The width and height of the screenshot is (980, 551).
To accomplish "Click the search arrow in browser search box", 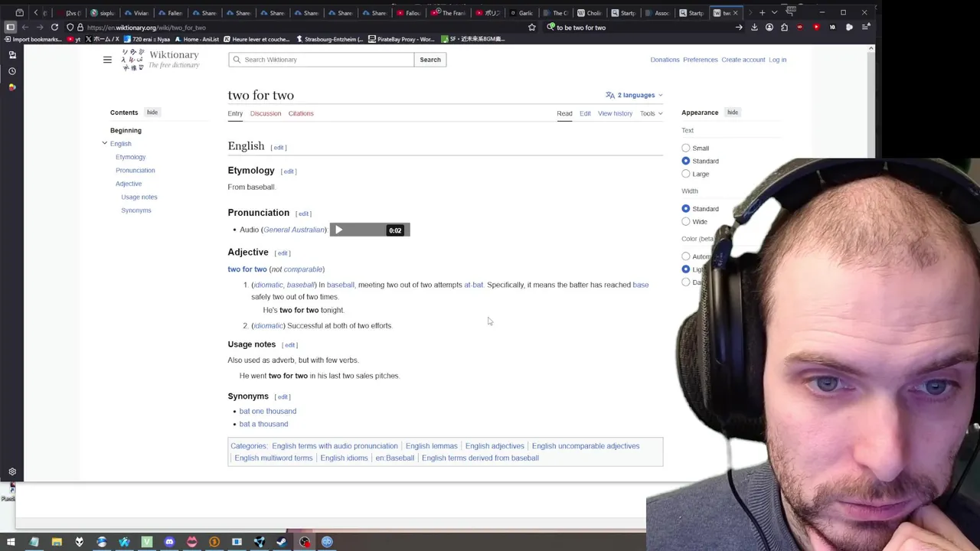I will click(x=739, y=28).
